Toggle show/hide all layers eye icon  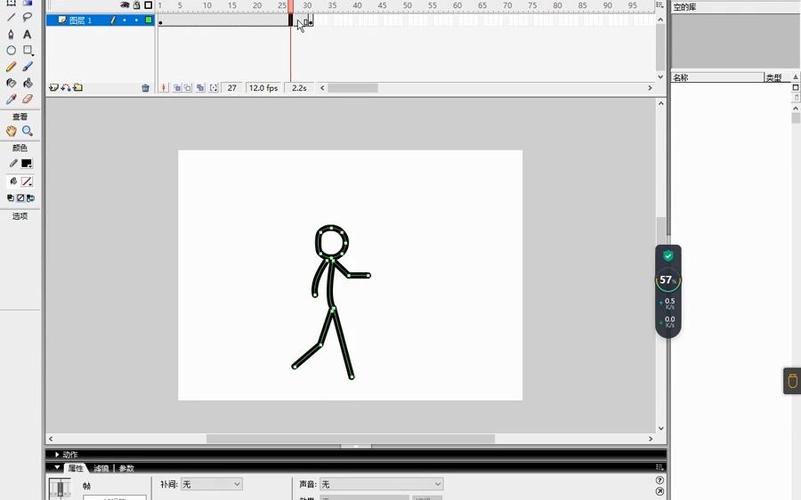click(x=124, y=5)
